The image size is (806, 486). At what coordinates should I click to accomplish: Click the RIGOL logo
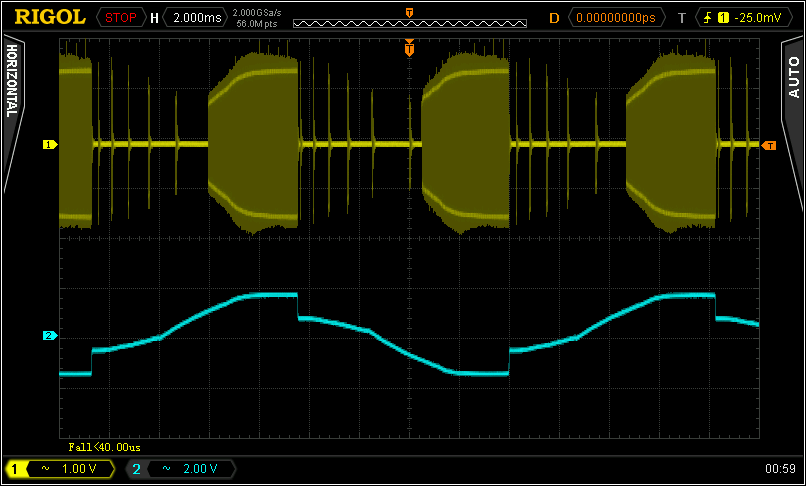coord(50,17)
